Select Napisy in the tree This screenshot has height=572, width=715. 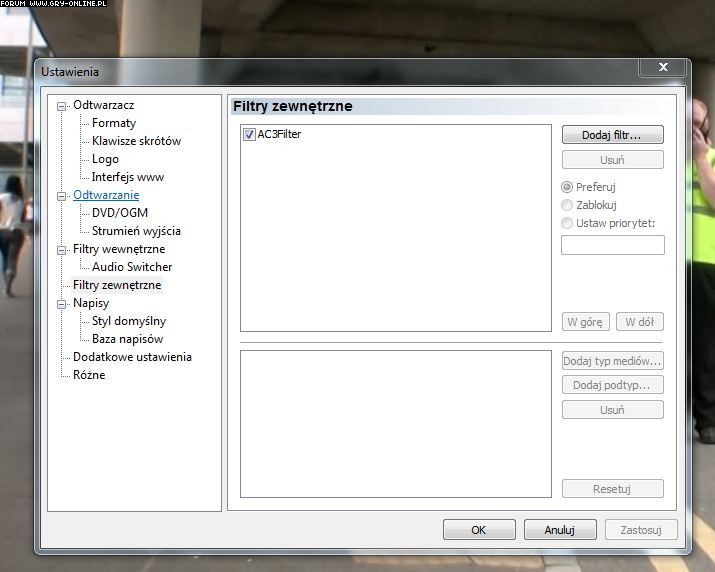tap(91, 303)
